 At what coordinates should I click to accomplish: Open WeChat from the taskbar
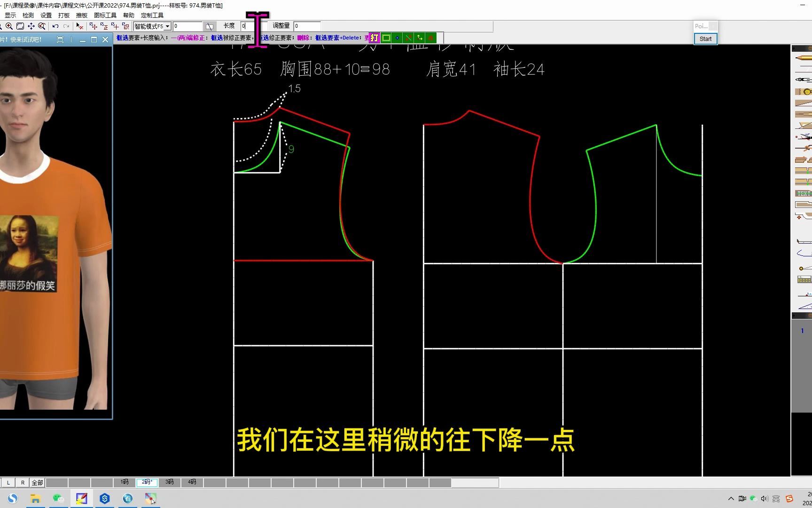click(58, 499)
